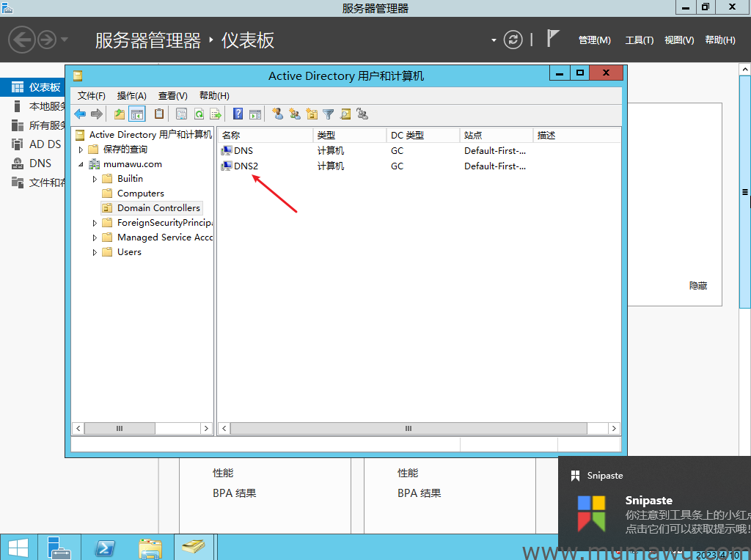Image resolution: width=751 pixels, height=560 pixels.
Task: Toggle the Show/Hide console tree button
Action: (x=137, y=114)
